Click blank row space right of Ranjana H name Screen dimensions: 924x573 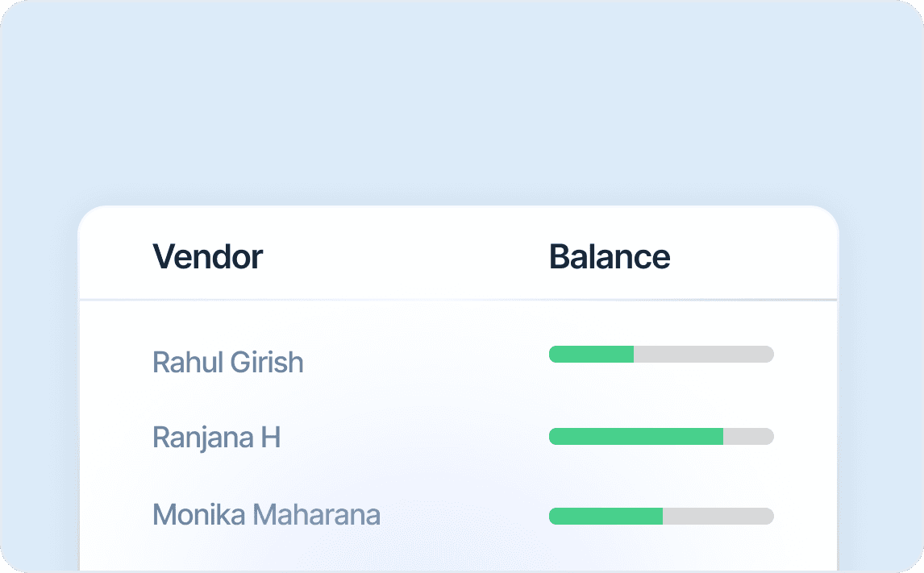tap(411, 438)
